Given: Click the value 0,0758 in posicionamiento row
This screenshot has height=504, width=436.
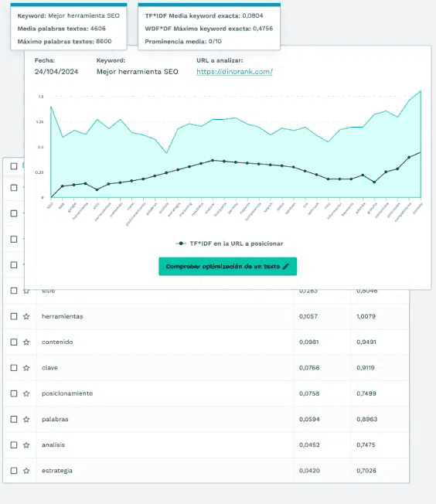Looking at the screenshot, I should coord(309,393).
